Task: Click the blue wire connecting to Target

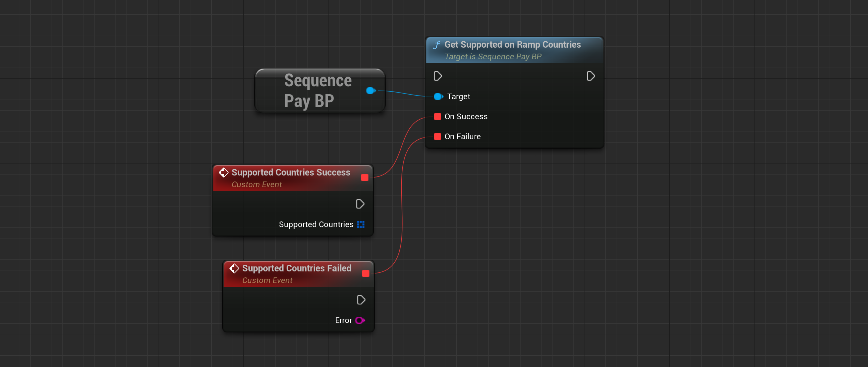Action: pyautogui.click(x=403, y=93)
